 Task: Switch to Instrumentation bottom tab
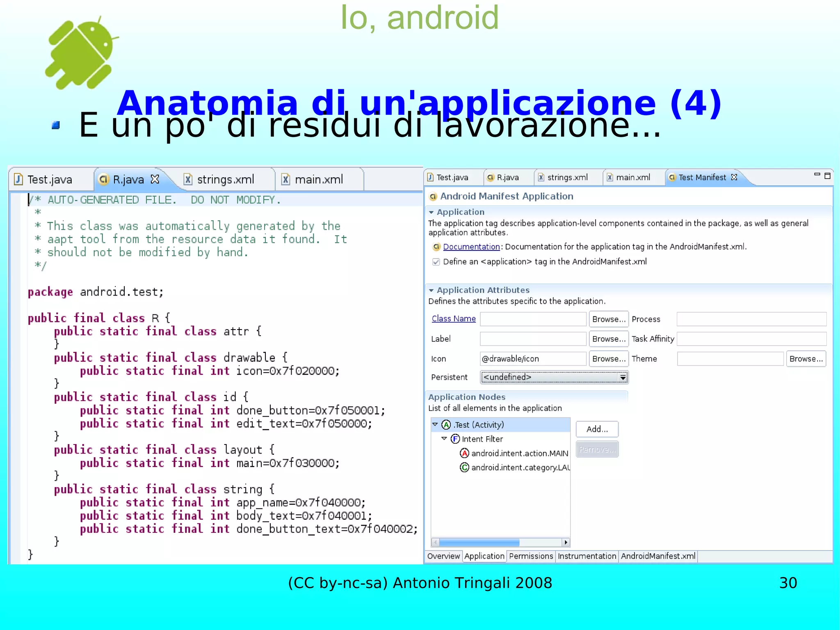click(587, 556)
